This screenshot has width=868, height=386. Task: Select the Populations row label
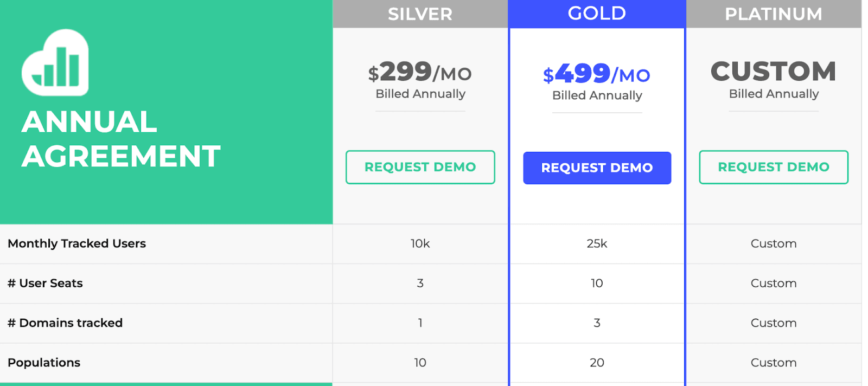(x=44, y=363)
